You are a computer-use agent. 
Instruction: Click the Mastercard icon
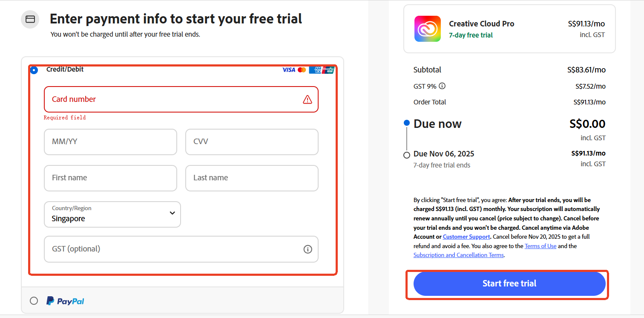click(x=302, y=70)
